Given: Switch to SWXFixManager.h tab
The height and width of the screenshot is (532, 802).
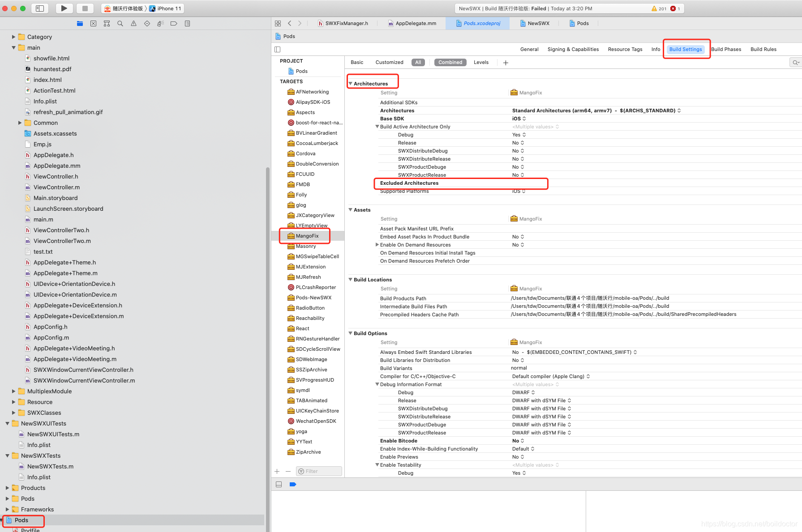Looking at the screenshot, I should [343, 23].
